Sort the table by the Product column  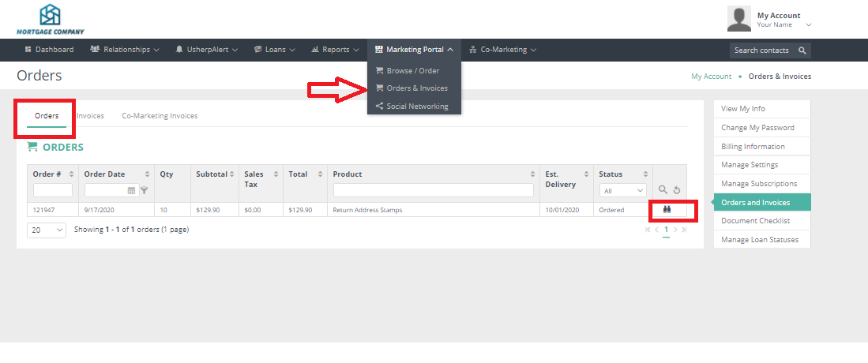click(x=532, y=174)
